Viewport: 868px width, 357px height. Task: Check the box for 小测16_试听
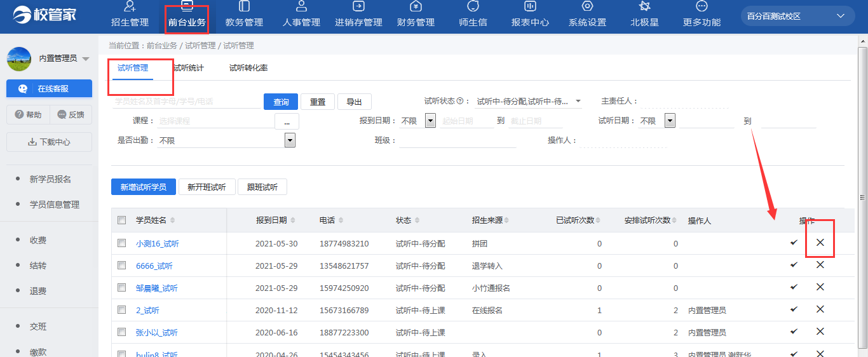click(122, 243)
